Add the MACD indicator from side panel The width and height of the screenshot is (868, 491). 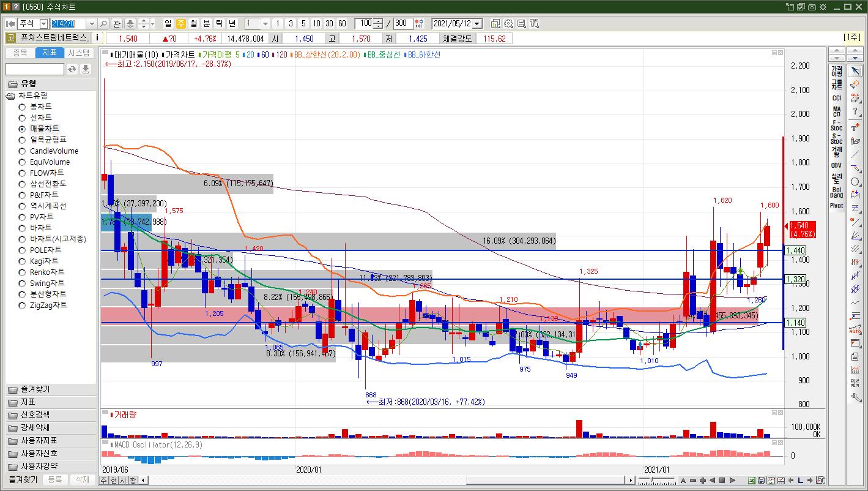[836, 111]
